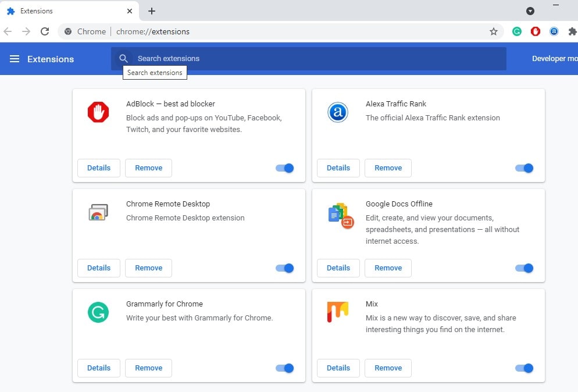Viewport: 578px width, 392px height.
Task: Disable the Google Docs Offline toggle
Action: 524,268
